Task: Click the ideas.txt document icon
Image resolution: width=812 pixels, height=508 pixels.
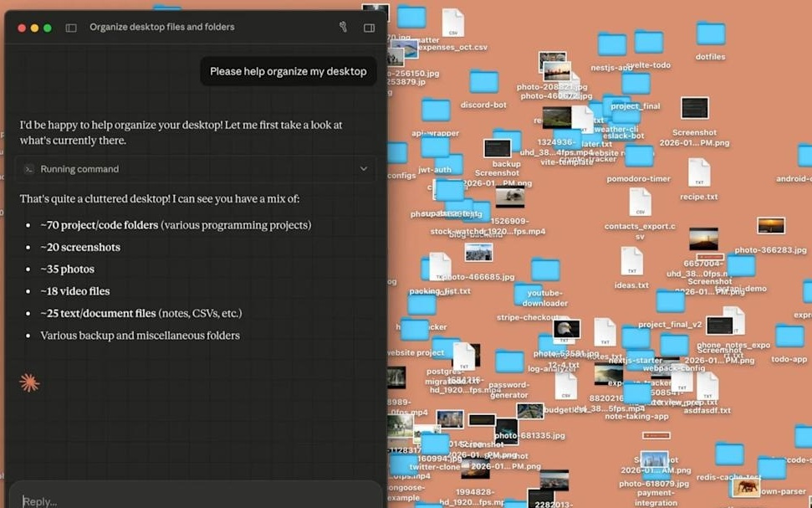Action: (x=631, y=262)
